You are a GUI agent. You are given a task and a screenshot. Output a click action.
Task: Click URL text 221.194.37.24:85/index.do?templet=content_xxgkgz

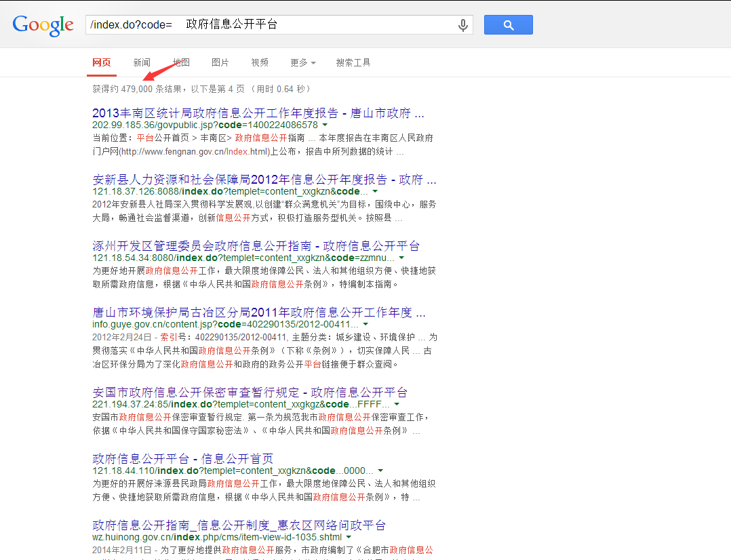[x=241, y=404]
